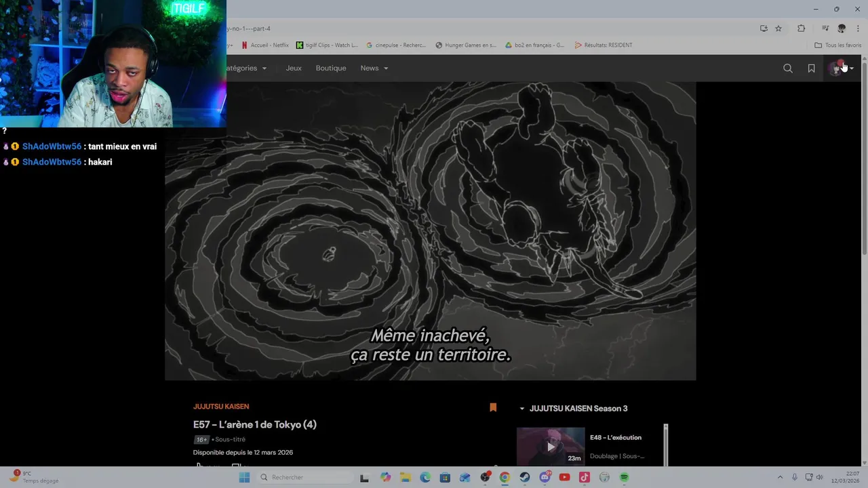868x488 pixels.
Task: Open the weather widget Temps dégagé
Action: point(34,477)
